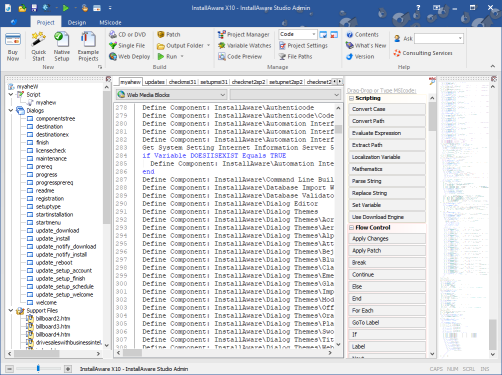Screen dimensions: 502x375
Task: Open Example Projects
Action: 88,46
